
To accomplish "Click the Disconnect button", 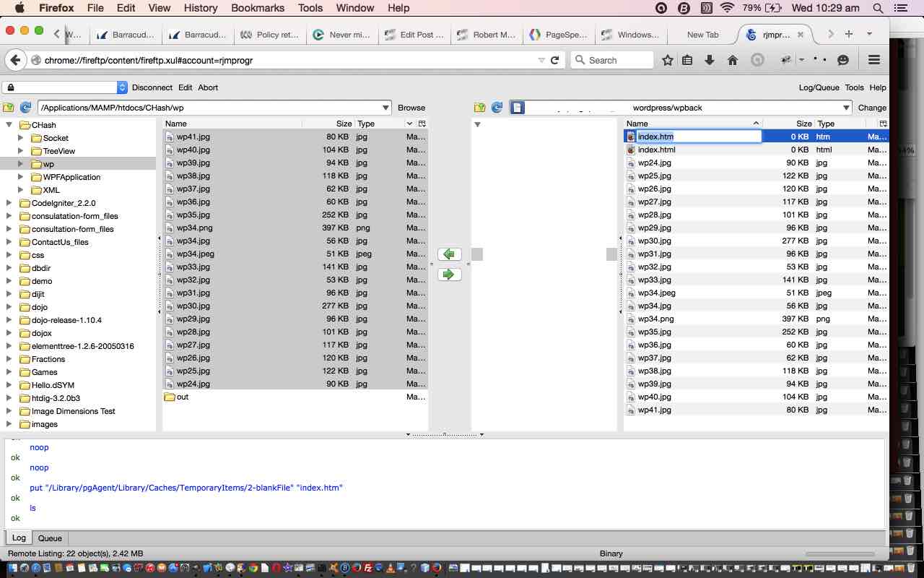I will (152, 87).
